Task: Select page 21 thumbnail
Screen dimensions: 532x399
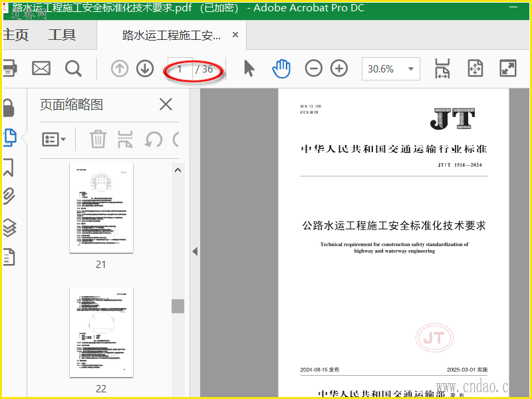Action: click(x=101, y=208)
